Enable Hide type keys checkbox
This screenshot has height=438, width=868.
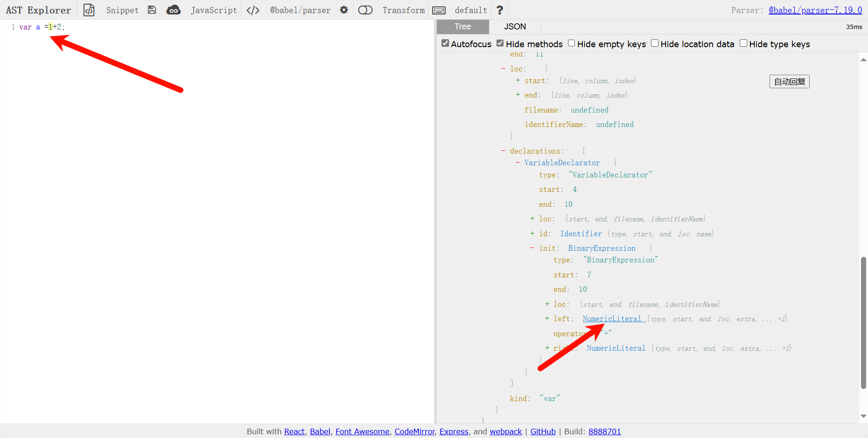[743, 43]
